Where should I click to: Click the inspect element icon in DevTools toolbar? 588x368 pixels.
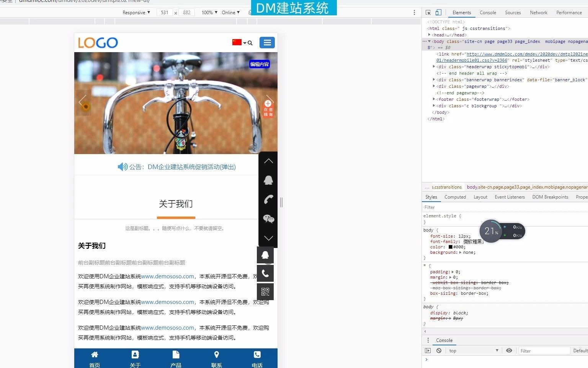pyautogui.click(x=427, y=12)
